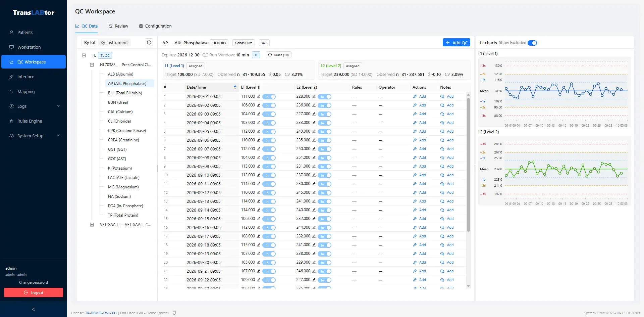Click the Logout button

click(34, 293)
